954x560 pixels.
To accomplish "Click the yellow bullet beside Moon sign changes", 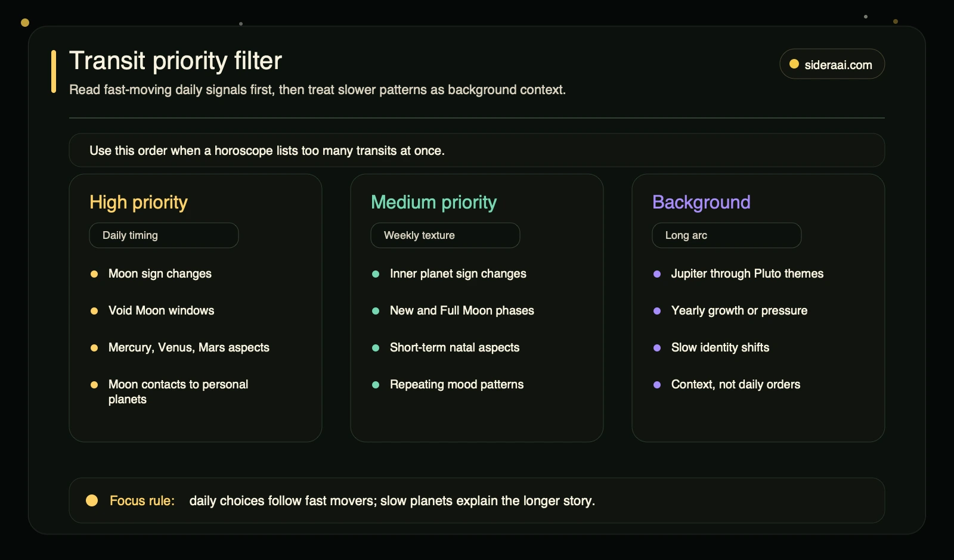I will [94, 274].
